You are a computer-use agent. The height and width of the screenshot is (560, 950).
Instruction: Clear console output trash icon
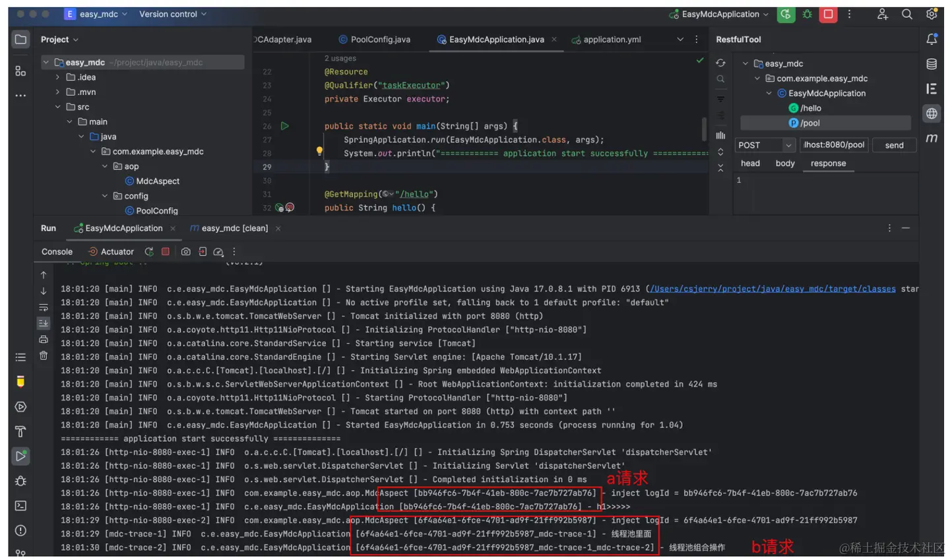(x=44, y=356)
